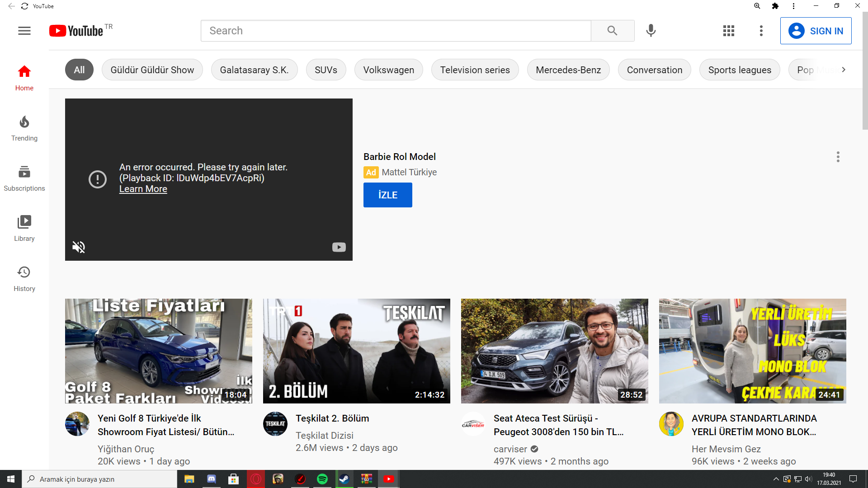Screen dimensions: 868x488
Task: Select the Television series chip
Action: click(x=475, y=70)
